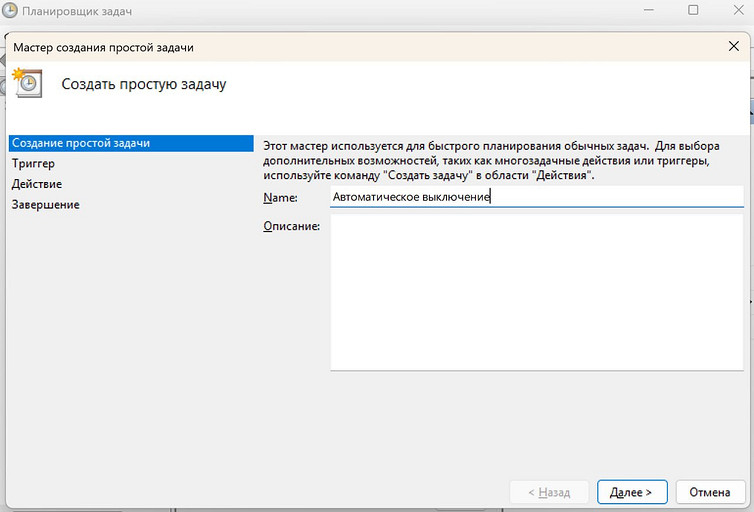The image size is (754, 512).
Task: Continue with the Далее > button
Action: pyautogui.click(x=632, y=492)
